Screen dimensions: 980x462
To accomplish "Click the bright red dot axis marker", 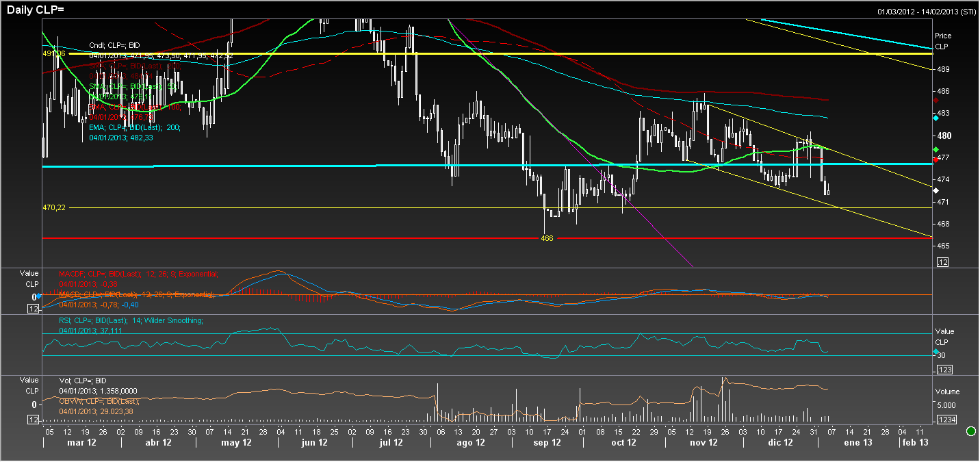I will pos(936,159).
